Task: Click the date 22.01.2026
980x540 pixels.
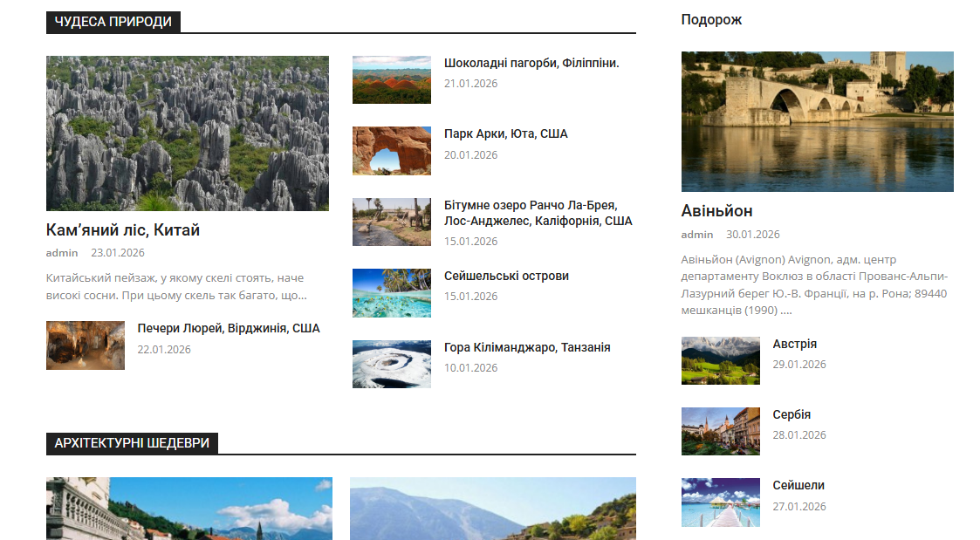Action: [x=164, y=349]
